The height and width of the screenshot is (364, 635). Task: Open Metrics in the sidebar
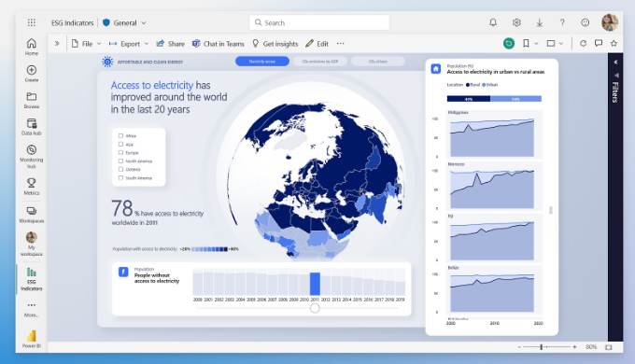(x=31, y=187)
